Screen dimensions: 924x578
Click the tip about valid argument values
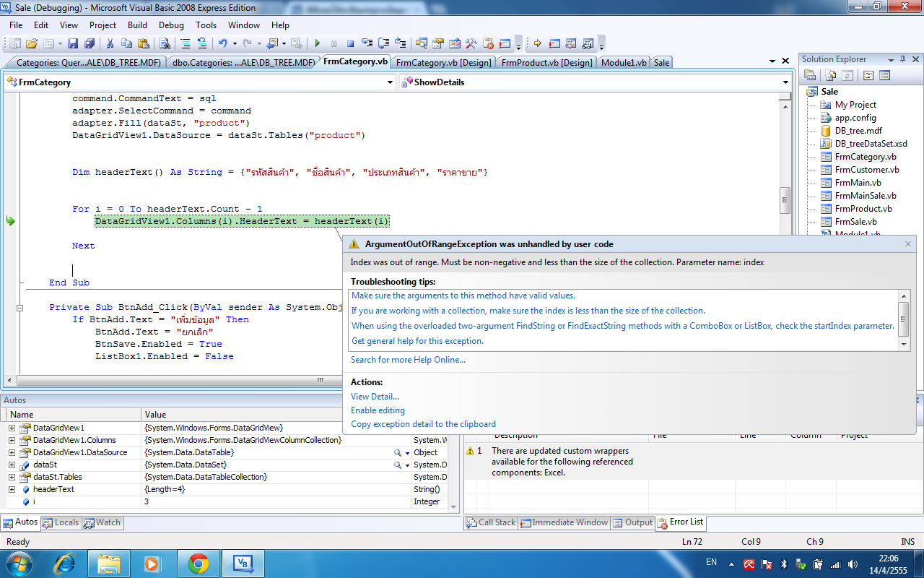click(463, 296)
